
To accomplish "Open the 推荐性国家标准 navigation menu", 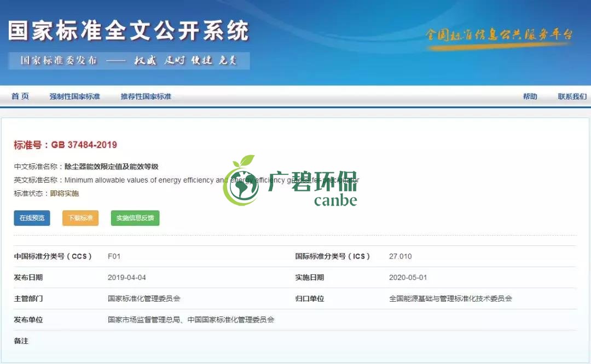I will pyautogui.click(x=146, y=96).
